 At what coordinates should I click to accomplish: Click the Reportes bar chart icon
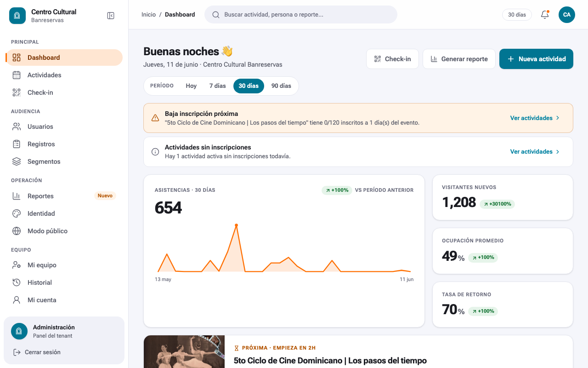pyautogui.click(x=17, y=196)
